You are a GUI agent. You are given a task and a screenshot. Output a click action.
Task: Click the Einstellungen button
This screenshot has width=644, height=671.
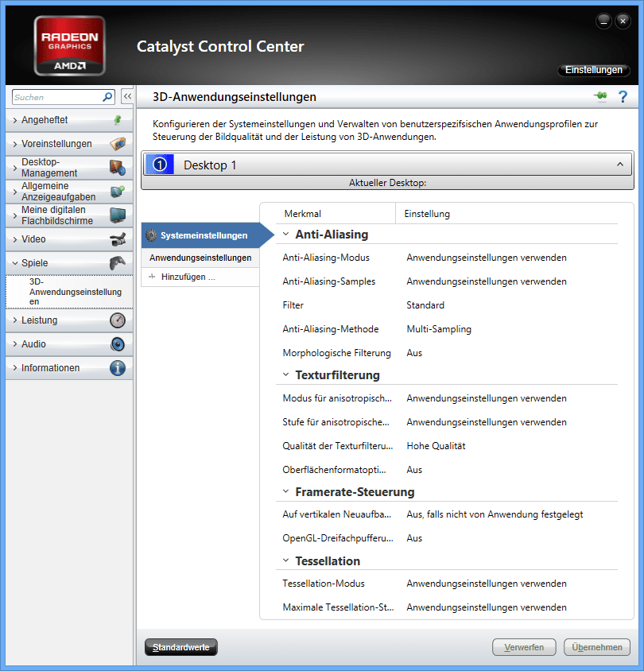593,70
